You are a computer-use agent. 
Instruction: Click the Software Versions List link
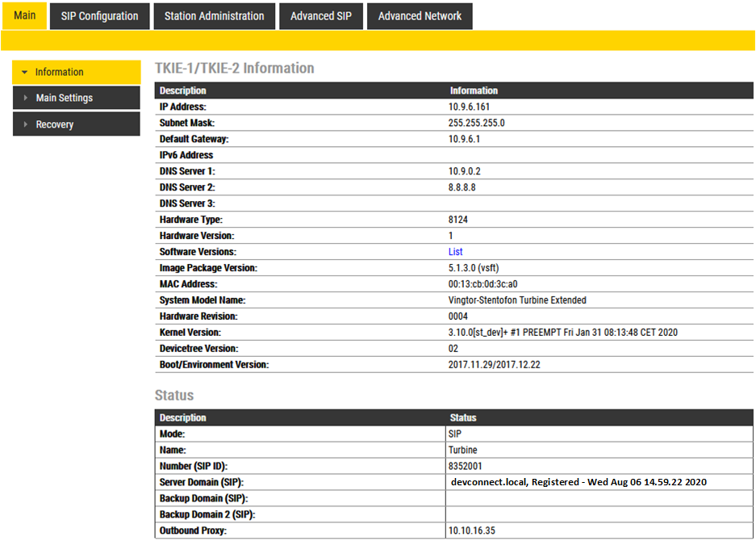(455, 252)
